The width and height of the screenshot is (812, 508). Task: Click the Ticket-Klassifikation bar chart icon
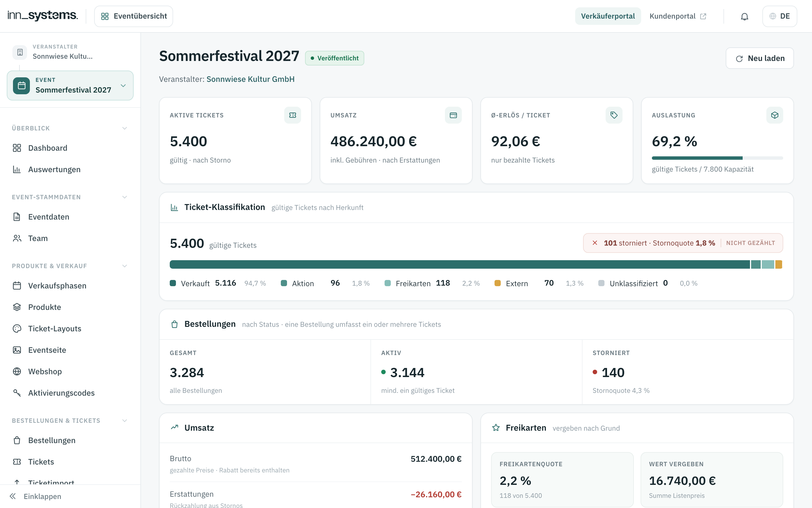tap(174, 207)
